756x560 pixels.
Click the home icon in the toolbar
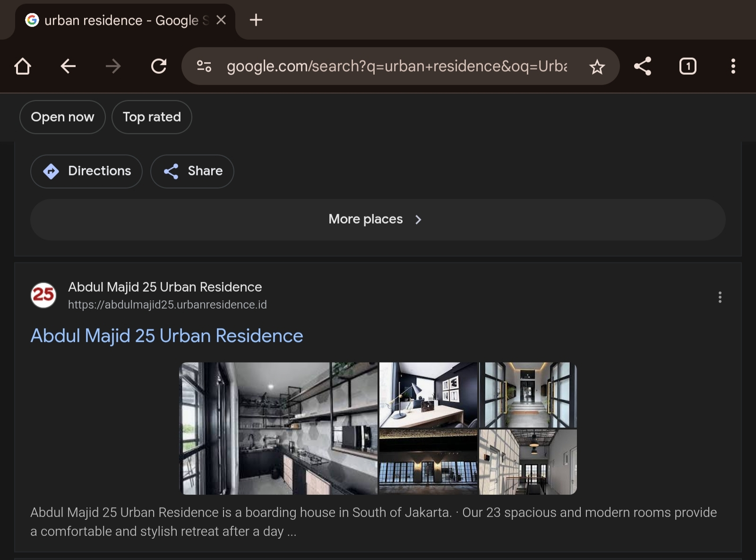[23, 66]
